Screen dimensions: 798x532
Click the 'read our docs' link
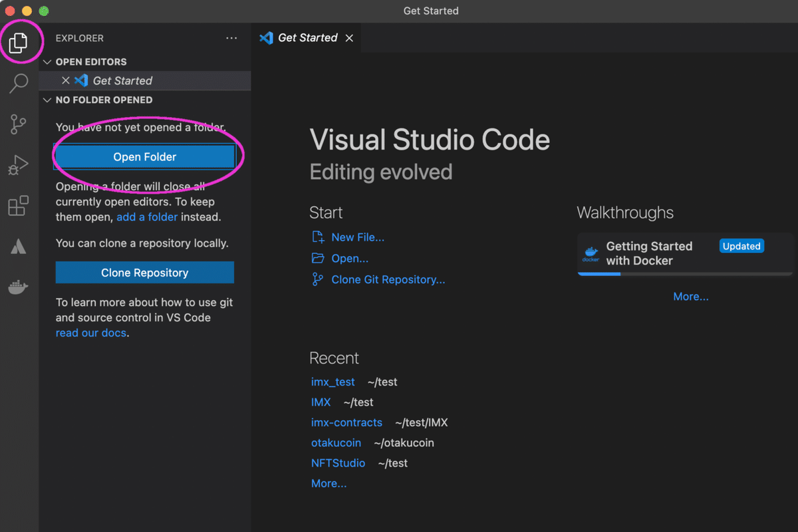point(90,332)
